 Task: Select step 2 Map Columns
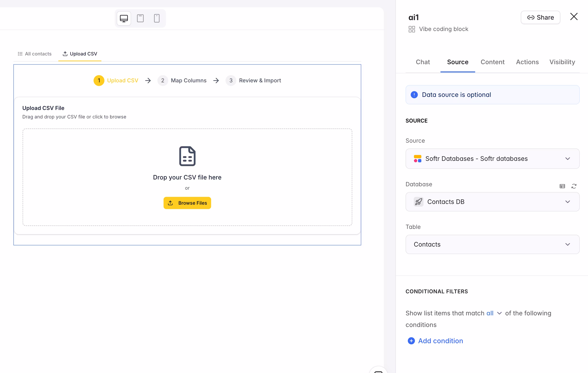point(182,80)
